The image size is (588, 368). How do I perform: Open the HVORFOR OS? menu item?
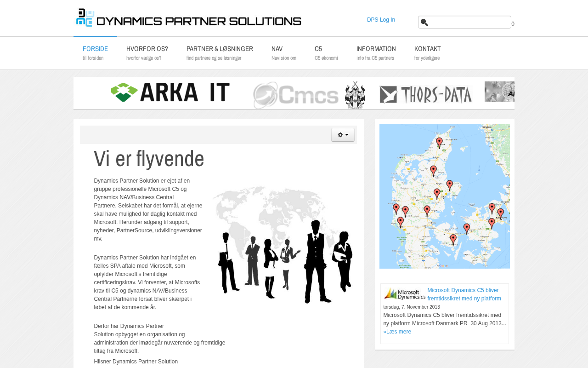click(x=147, y=53)
